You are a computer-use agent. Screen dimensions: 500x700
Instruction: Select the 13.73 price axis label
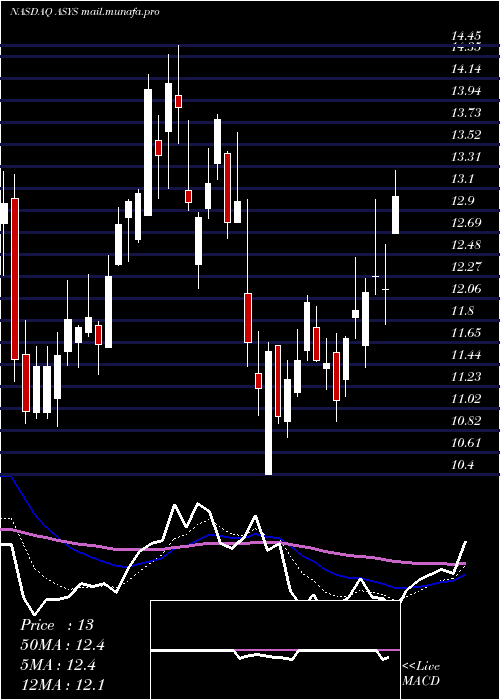(467, 113)
